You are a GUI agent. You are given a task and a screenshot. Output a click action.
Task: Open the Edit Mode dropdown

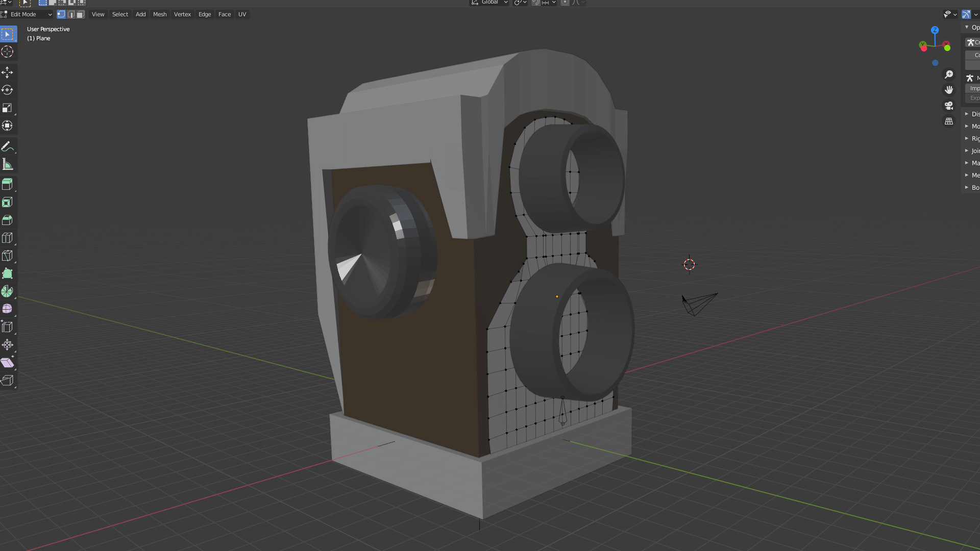tap(27, 14)
